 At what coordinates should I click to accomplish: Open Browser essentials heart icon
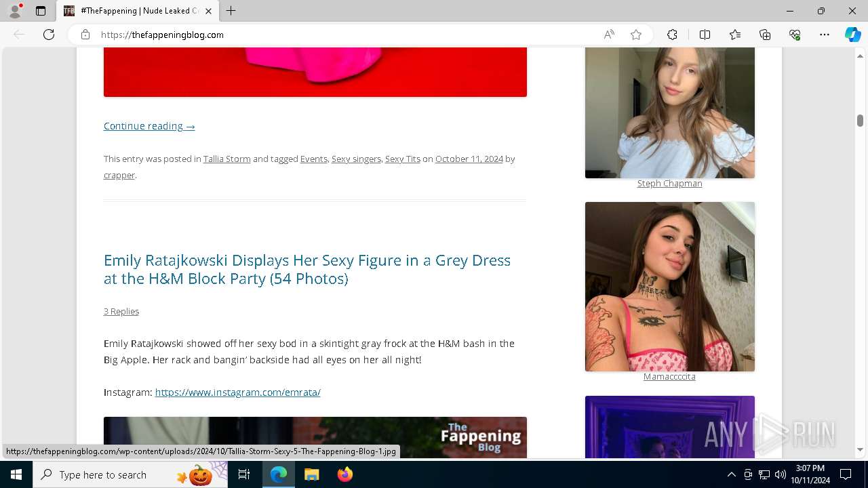pos(795,35)
